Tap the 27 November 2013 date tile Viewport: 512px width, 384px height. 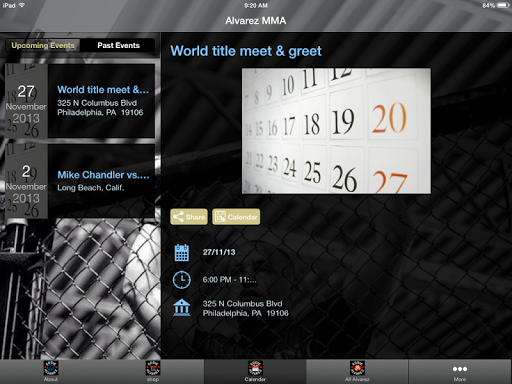point(26,101)
